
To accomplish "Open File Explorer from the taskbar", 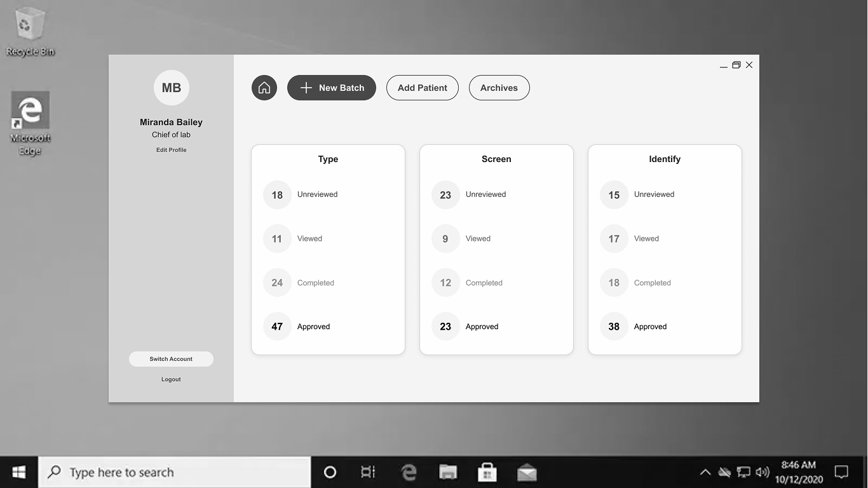I will point(447,472).
